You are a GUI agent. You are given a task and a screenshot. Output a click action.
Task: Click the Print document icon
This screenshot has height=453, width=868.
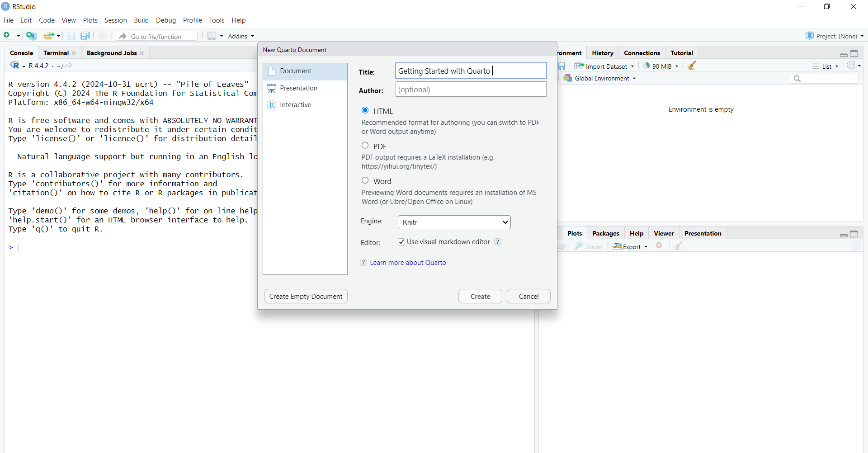[x=103, y=36]
